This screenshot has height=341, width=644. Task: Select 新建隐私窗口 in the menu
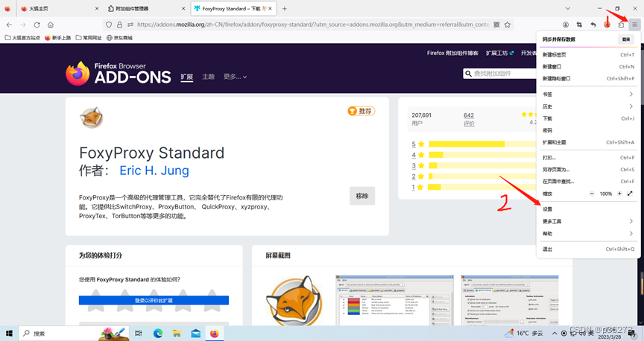[588, 78]
